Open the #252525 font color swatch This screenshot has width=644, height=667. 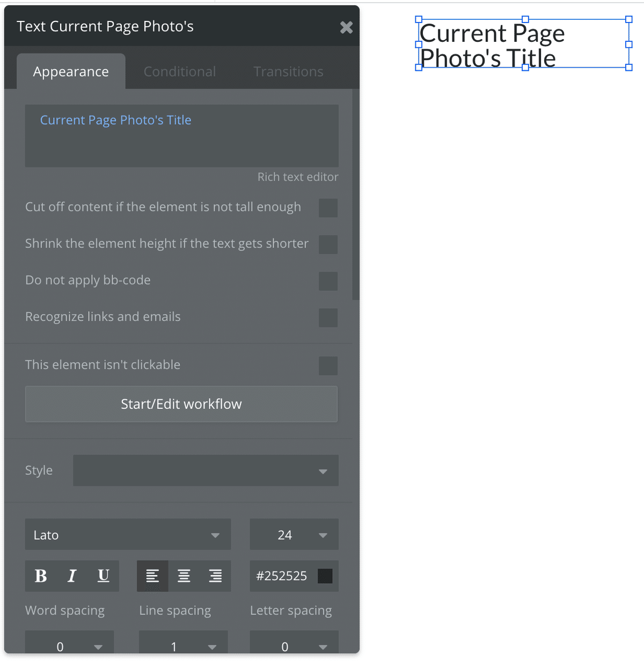[x=325, y=576]
